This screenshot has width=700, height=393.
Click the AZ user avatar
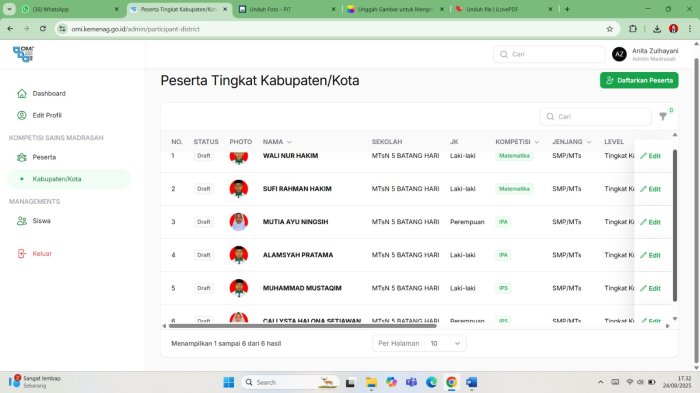pyautogui.click(x=619, y=54)
